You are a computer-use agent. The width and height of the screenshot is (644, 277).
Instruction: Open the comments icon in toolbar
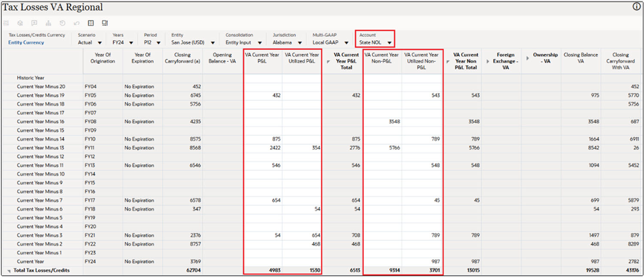[34, 23]
